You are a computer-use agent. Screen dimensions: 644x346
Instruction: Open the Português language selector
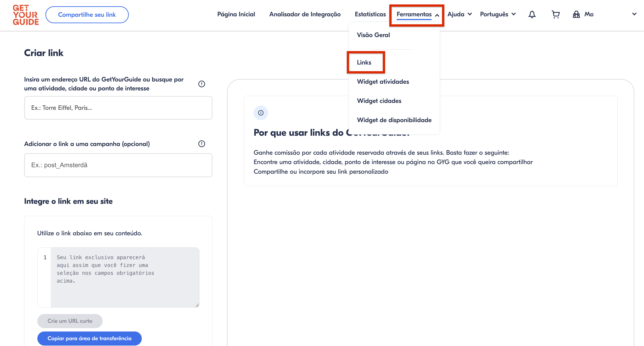point(498,15)
